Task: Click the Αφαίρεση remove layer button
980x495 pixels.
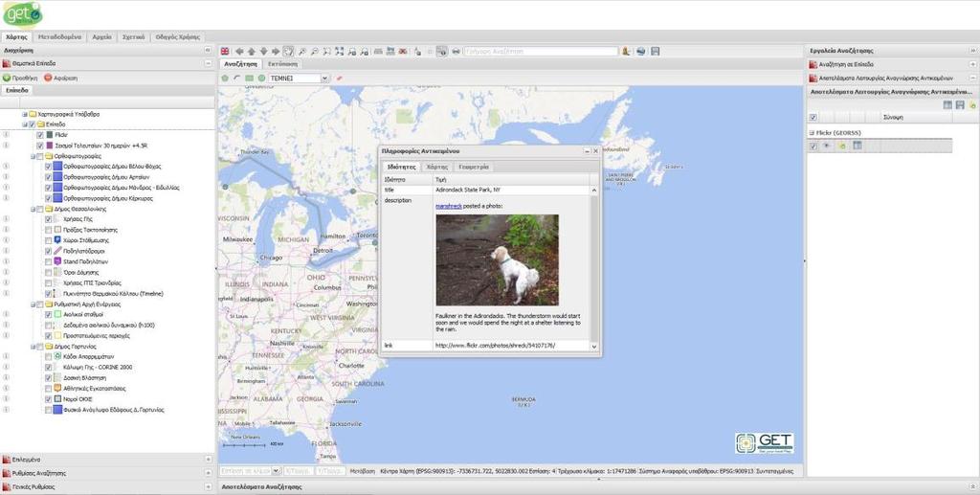Action: (x=60, y=79)
